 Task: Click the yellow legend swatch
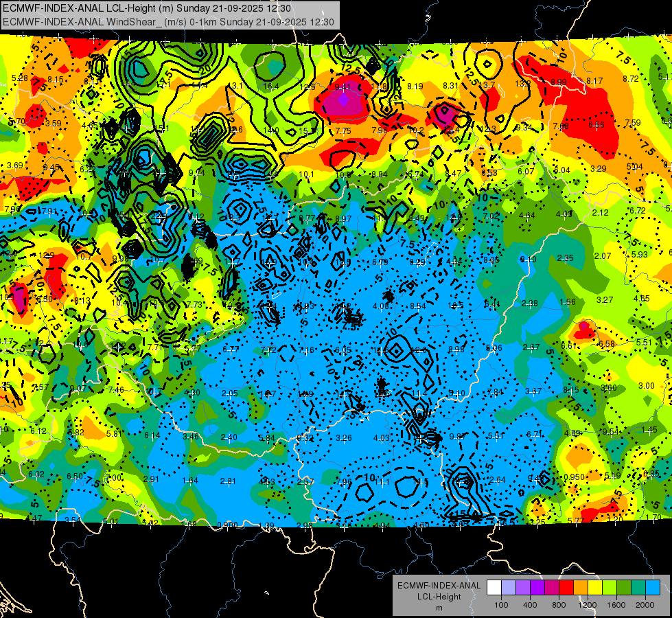tap(595, 587)
